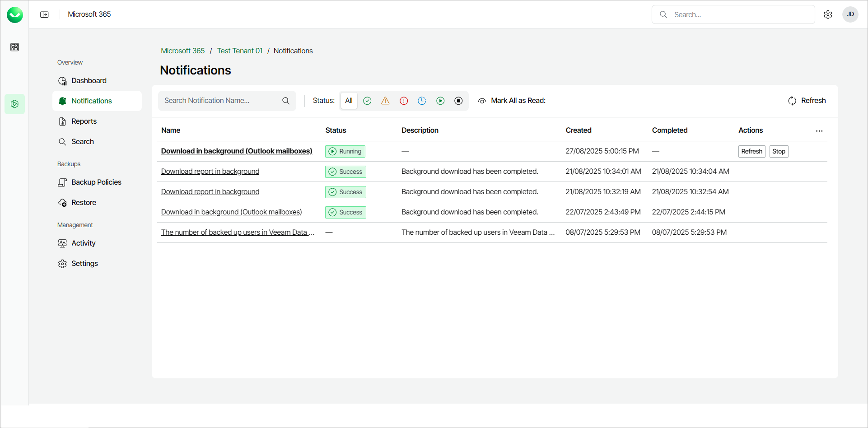Select the All status filter
The width and height of the screenshot is (868, 428).
349,101
